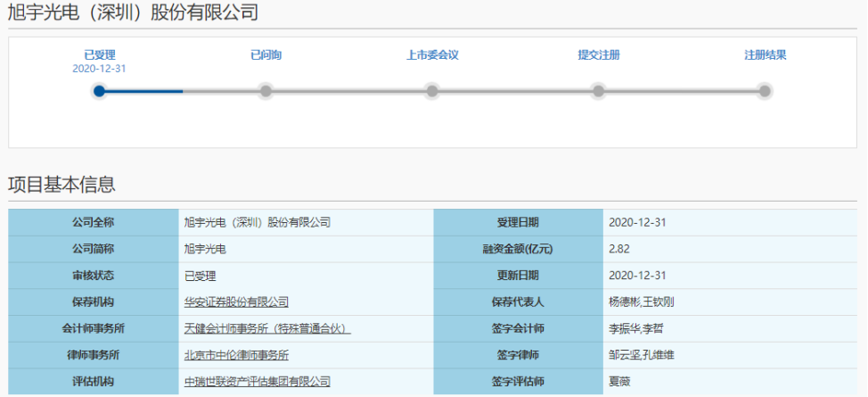This screenshot has height=397, width=868.
Task: Click the 旭宇光电 short name value
Action: point(205,249)
